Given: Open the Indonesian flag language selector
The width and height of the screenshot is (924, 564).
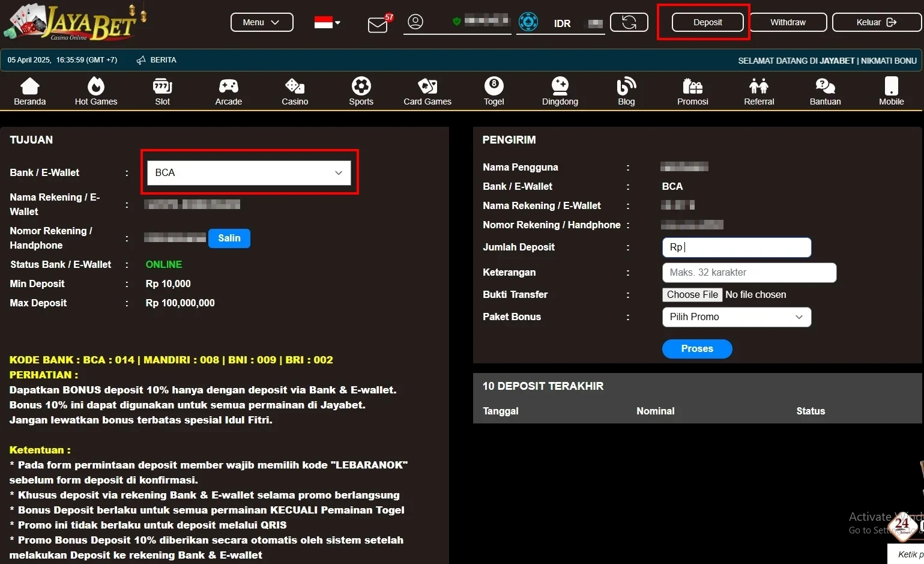Looking at the screenshot, I should pos(327,23).
